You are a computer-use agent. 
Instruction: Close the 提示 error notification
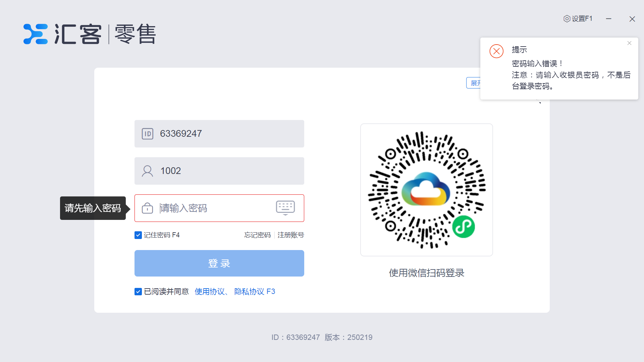pos(629,43)
